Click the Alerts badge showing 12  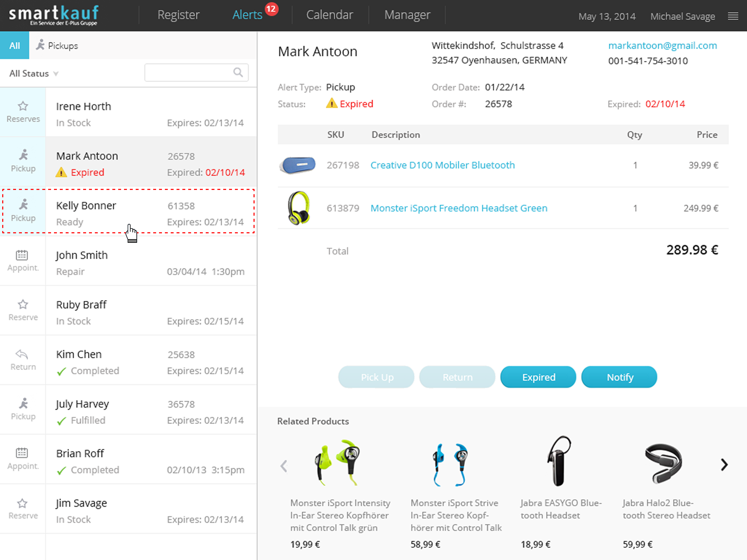click(x=271, y=9)
